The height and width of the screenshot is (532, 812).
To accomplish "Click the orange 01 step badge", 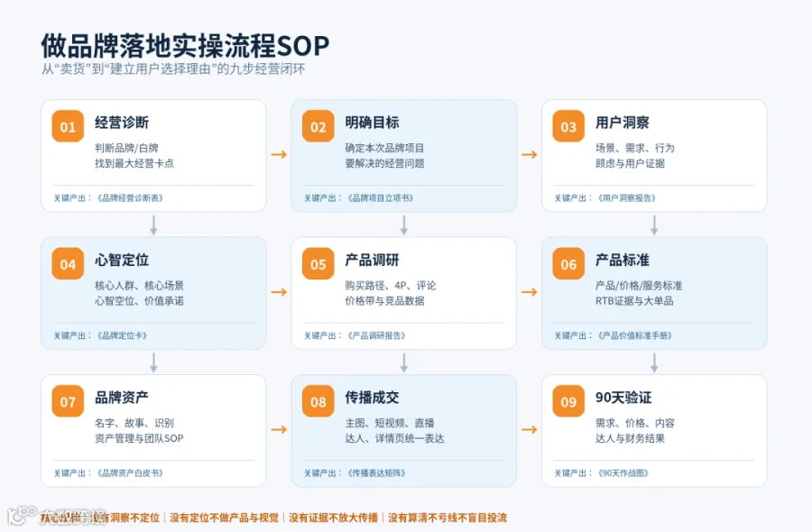I will (68, 126).
